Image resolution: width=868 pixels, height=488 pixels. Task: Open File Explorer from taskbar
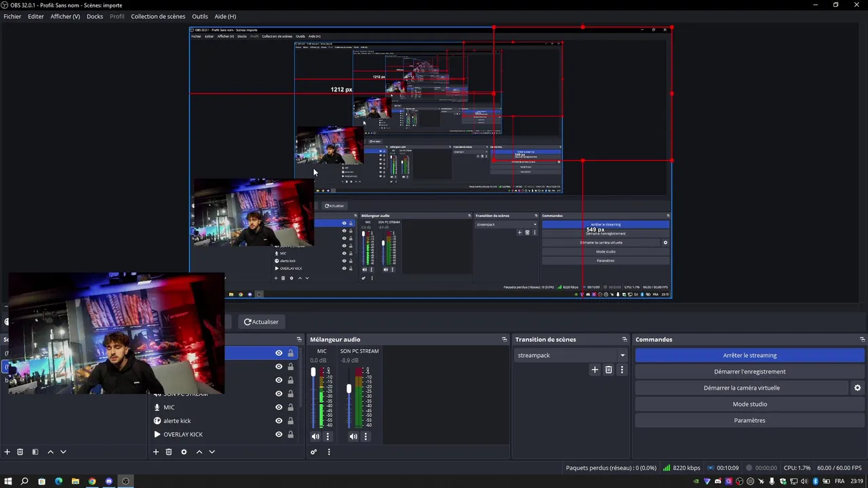click(75, 481)
